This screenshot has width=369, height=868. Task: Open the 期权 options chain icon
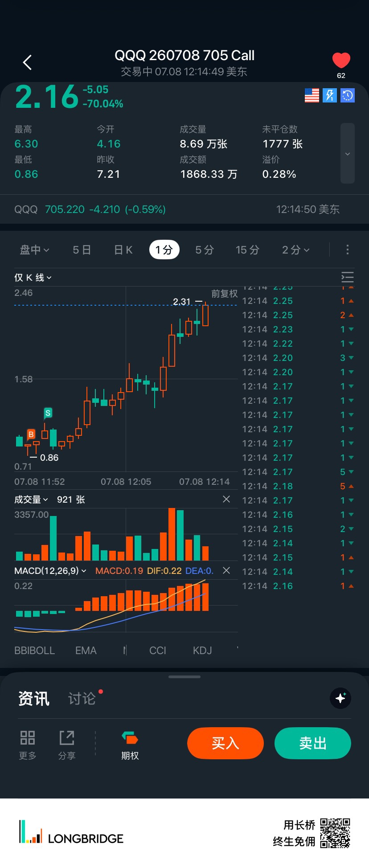(130, 745)
